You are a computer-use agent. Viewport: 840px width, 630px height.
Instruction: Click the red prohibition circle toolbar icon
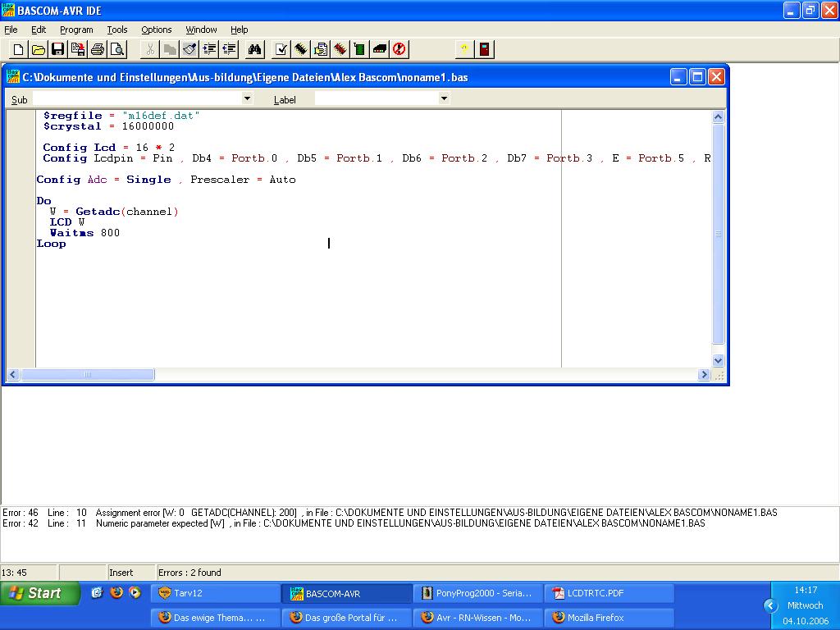(399, 50)
